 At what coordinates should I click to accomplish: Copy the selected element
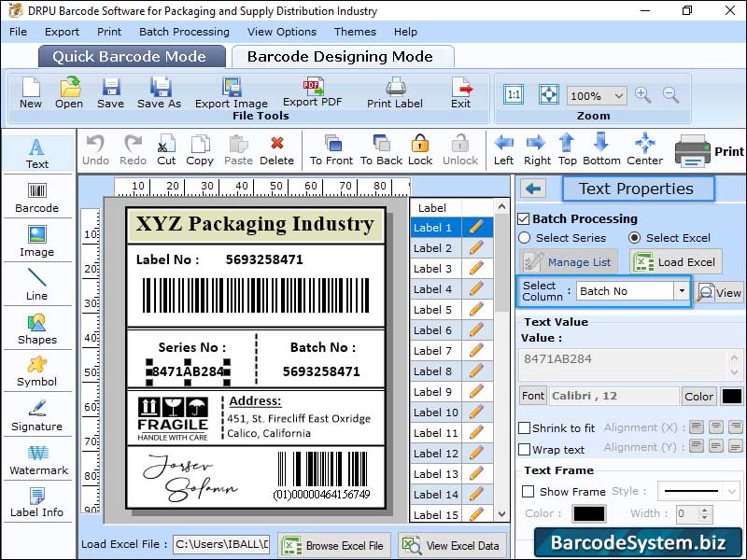tap(200, 150)
